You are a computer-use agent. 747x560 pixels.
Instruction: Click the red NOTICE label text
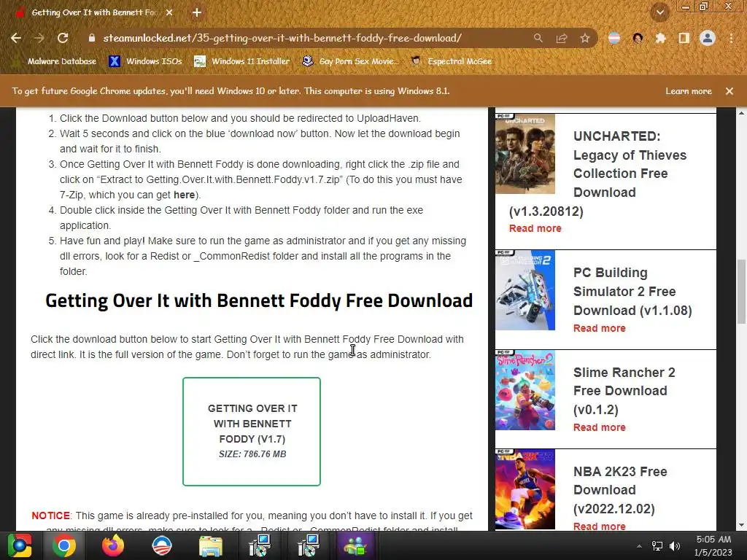tap(50, 516)
